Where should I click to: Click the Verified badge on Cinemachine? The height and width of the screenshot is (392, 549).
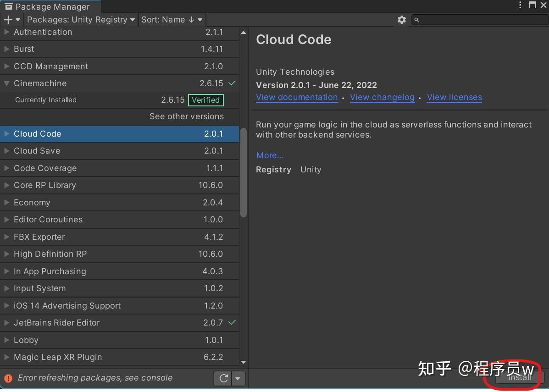click(x=205, y=100)
